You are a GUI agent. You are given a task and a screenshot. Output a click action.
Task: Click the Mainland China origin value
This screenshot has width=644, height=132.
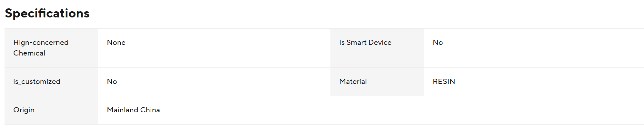point(134,110)
